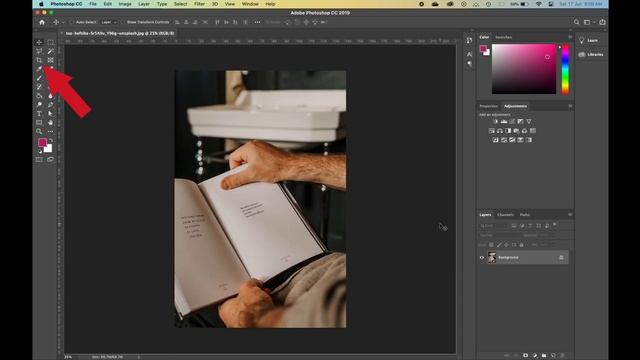640x360 pixels.
Task: Toggle lock transparent pixels
Action: 491,245
